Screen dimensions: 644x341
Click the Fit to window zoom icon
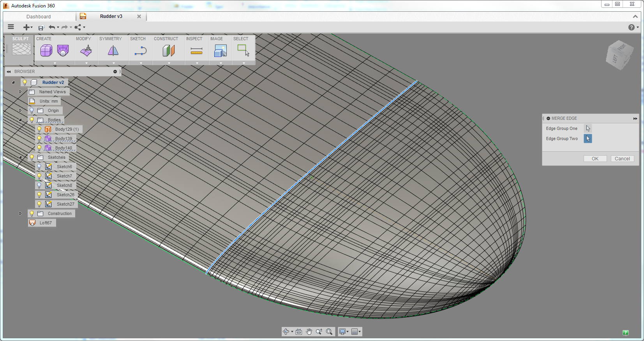tap(329, 332)
